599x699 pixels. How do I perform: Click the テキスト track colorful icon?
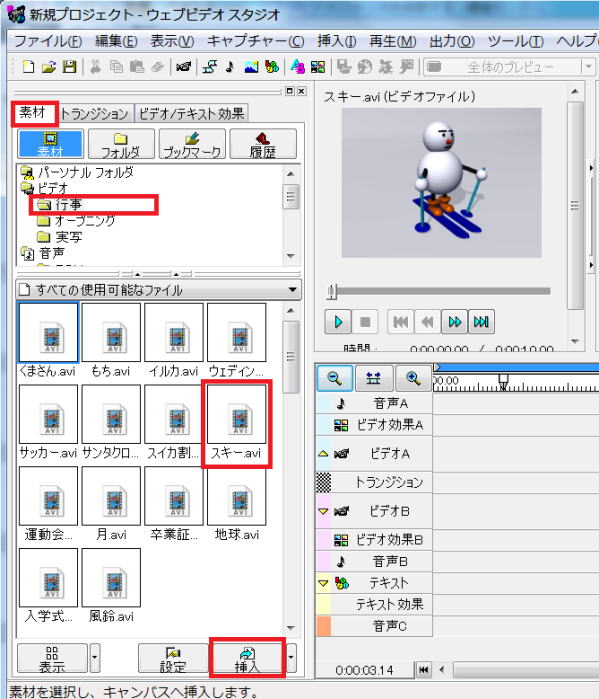tap(342, 583)
